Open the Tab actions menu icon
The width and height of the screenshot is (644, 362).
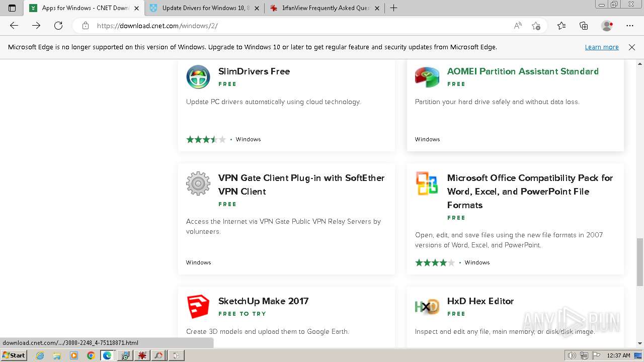pyautogui.click(x=12, y=8)
